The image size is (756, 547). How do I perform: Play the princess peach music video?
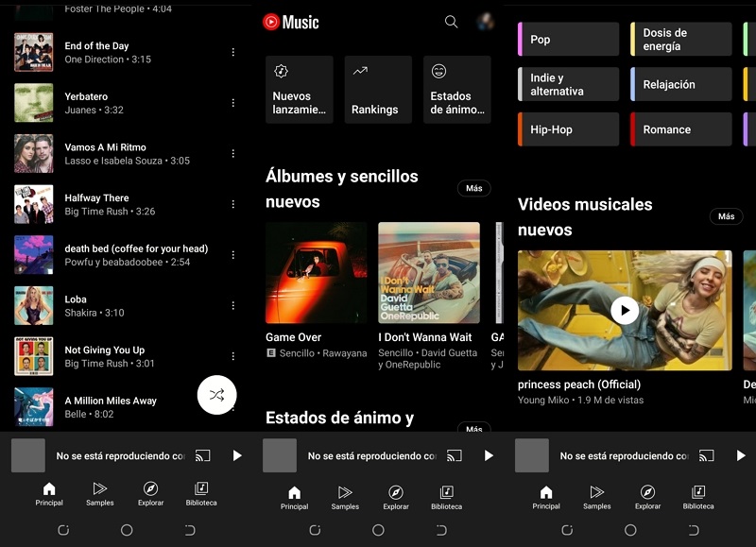pyautogui.click(x=625, y=310)
